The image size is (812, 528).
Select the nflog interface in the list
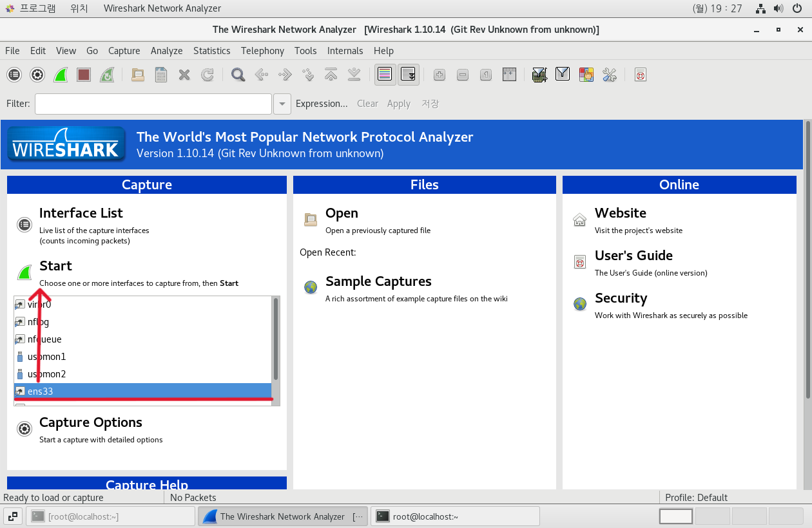(x=143, y=322)
